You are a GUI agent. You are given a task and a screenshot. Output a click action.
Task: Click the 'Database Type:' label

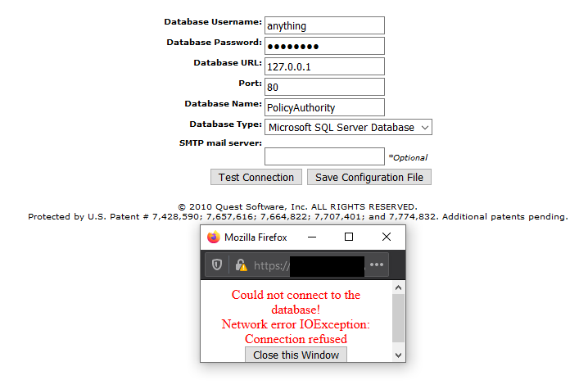[x=226, y=124]
